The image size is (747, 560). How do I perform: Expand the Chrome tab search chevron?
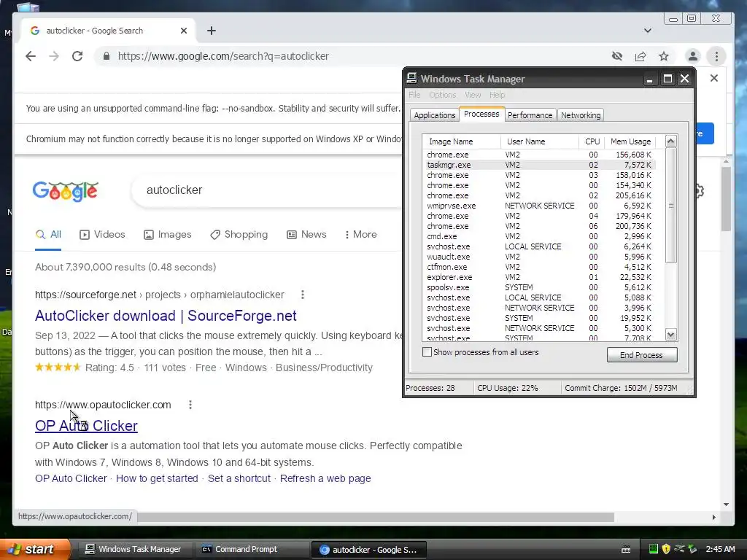pos(648,31)
